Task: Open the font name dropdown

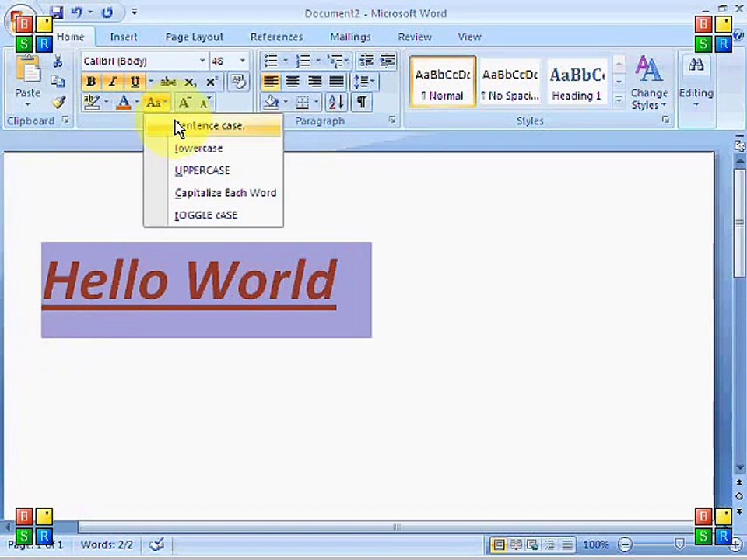Action: click(202, 61)
